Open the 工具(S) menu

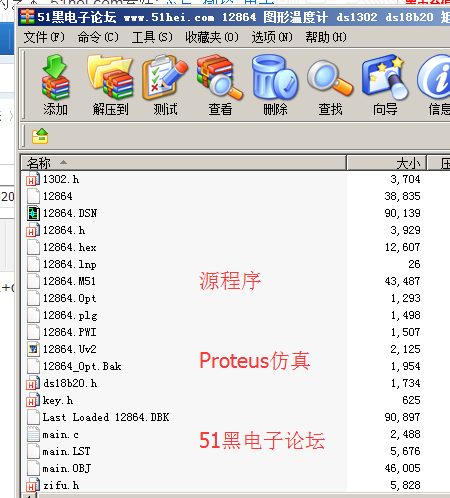pos(152,37)
